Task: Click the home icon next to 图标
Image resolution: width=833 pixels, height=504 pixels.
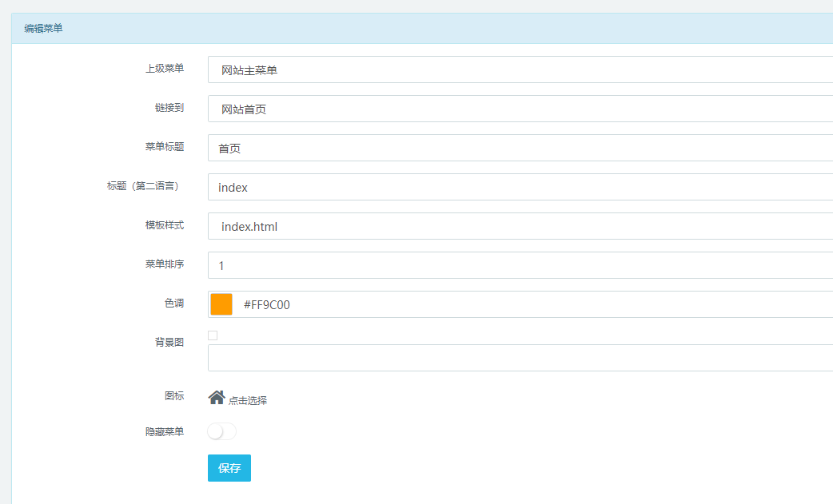Action: pyautogui.click(x=216, y=397)
